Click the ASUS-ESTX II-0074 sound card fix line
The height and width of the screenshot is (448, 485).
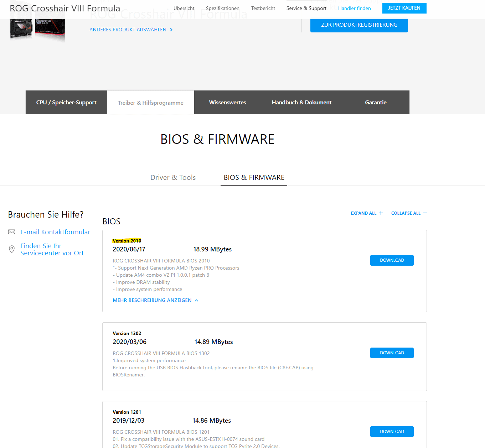pyautogui.click(x=189, y=439)
